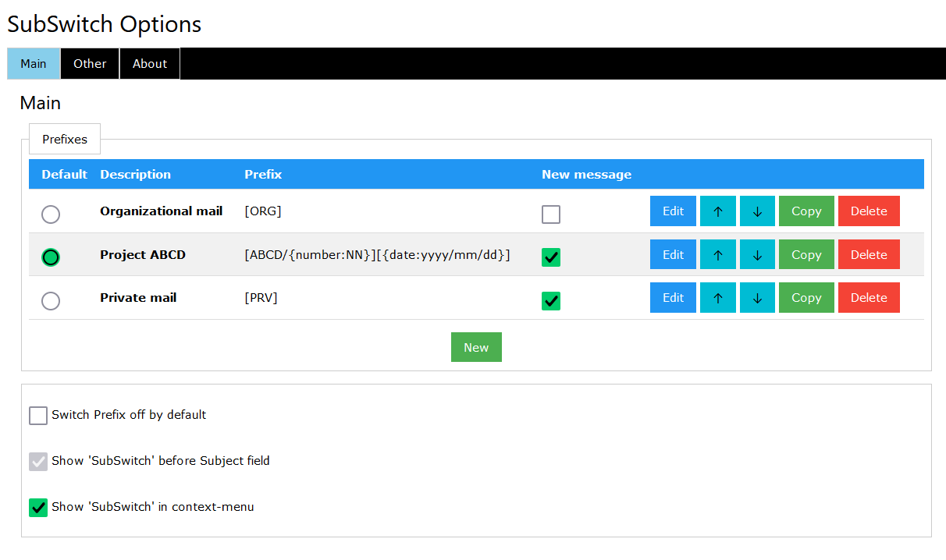Delete the Private mail prefix

click(869, 297)
